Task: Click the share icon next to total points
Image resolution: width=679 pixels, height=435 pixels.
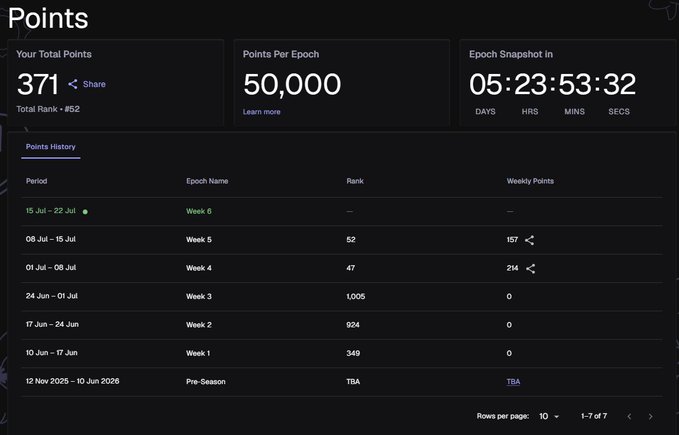Action: click(x=73, y=84)
